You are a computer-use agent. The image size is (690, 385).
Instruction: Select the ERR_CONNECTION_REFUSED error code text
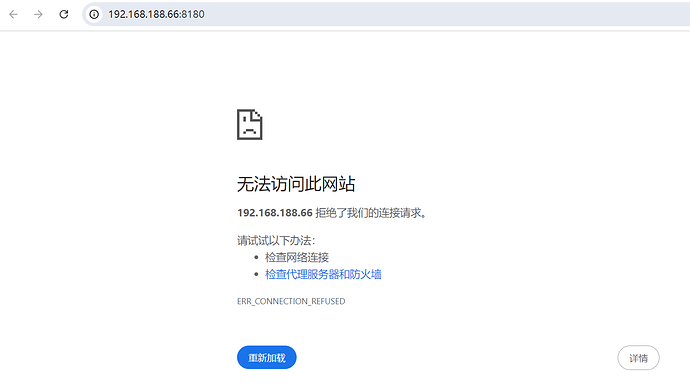tap(291, 301)
